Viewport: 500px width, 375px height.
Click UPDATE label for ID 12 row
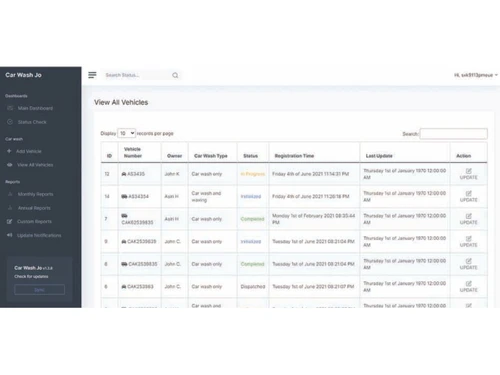click(x=468, y=177)
